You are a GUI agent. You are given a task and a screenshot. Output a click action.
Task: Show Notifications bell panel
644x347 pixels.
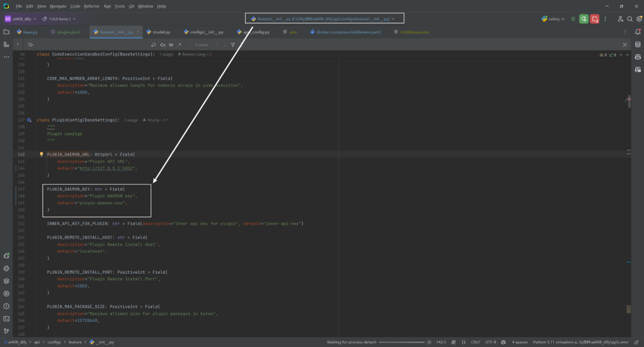[638, 32]
